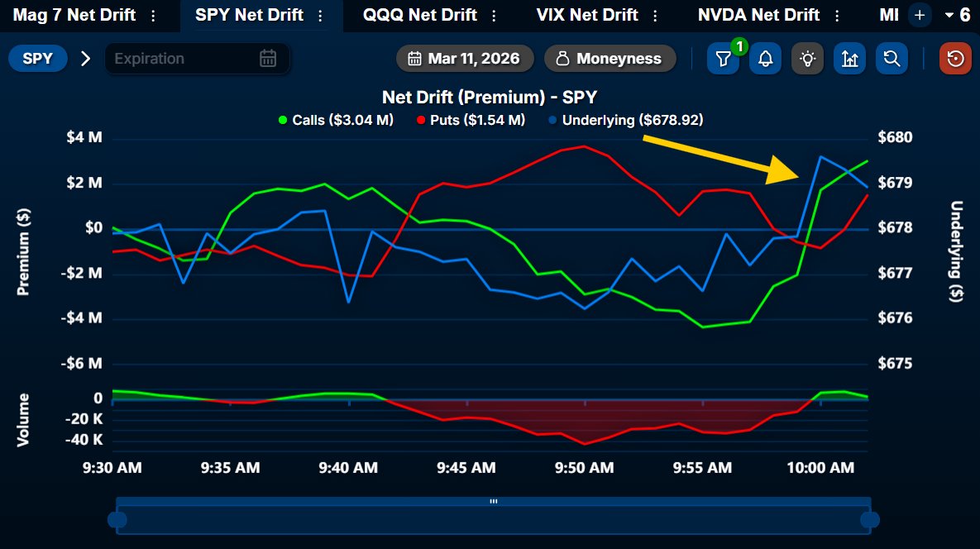Viewport: 980px width, 549px height.
Task: Click the magnifier zoom search icon
Action: (x=892, y=59)
